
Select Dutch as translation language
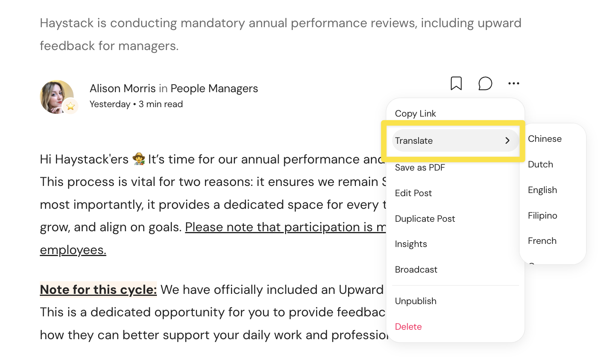coord(540,164)
